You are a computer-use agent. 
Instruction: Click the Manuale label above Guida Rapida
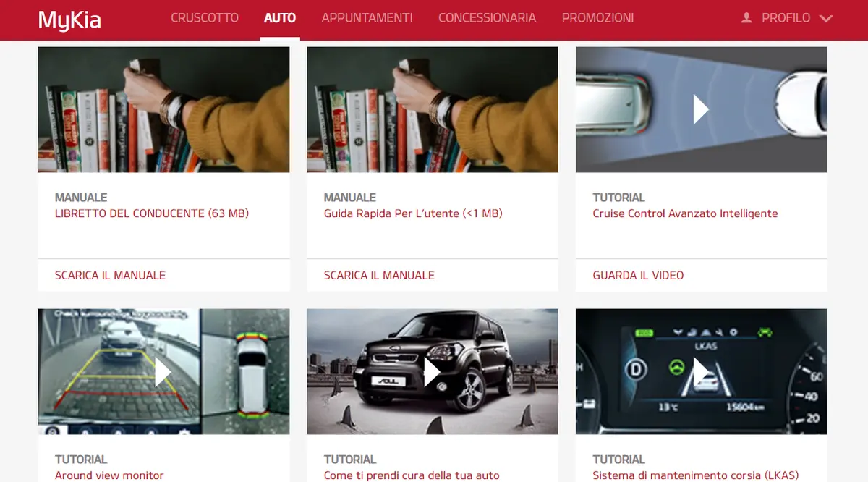click(350, 198)
